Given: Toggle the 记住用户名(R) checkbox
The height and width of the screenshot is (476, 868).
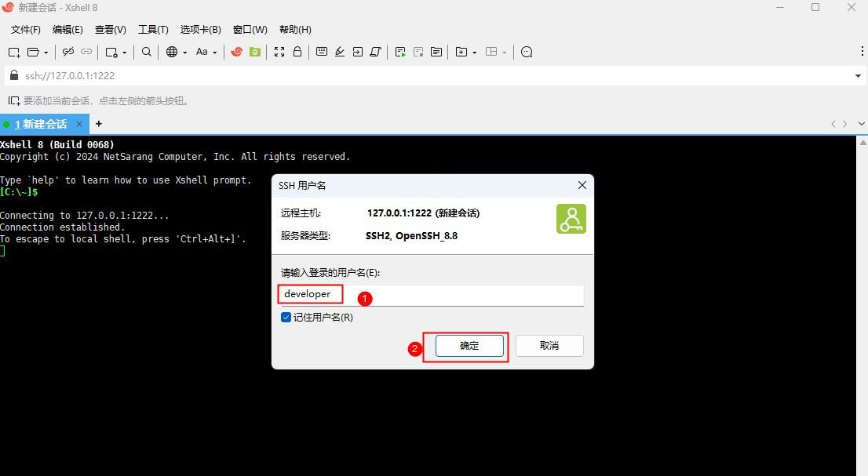Looking at the screenshot, I should pyautogui.click(x=286, y=318).
